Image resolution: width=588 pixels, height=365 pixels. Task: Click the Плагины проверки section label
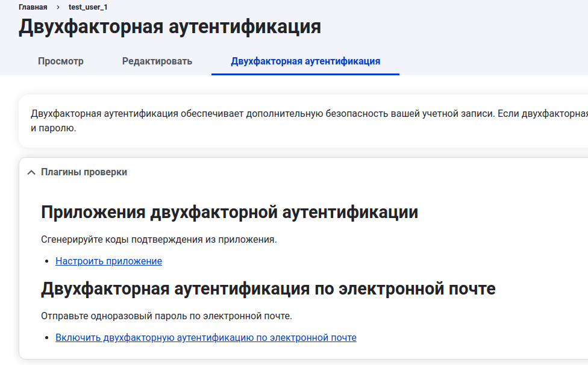tap(84, 172)
